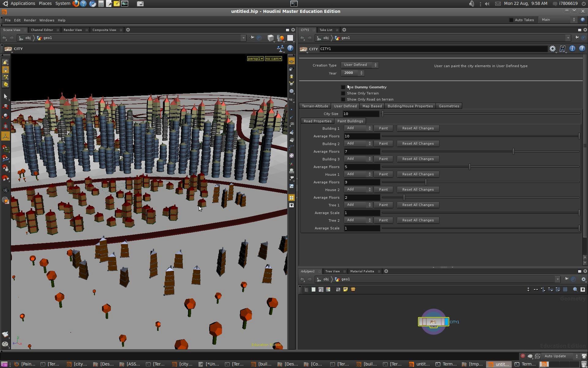The height and width of the screenshot is (368, 588).
Task: Open the Creation Type dropdown
Action: coord(360,65)
